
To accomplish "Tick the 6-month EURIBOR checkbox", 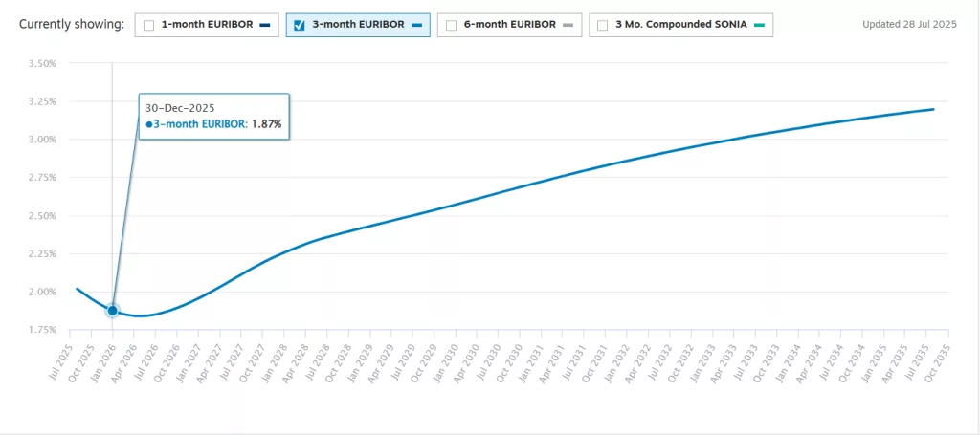I will (450, 26).
